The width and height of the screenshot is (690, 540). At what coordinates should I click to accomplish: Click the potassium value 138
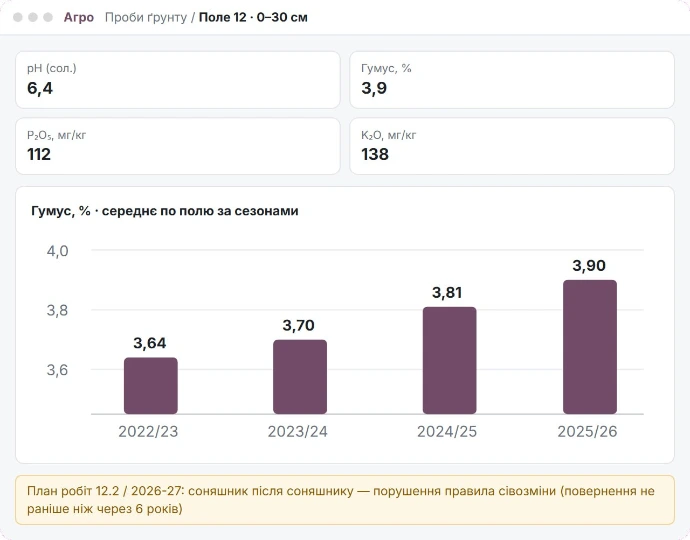(375, 154)
